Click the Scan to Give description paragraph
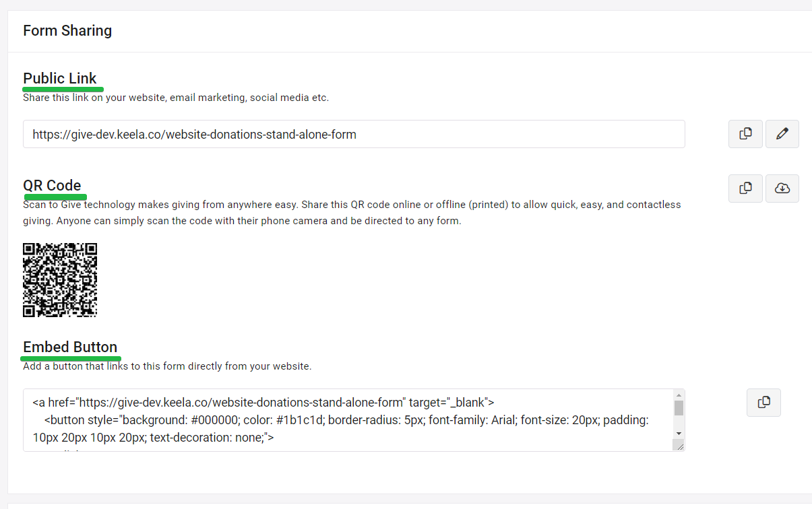The image size is (812, 509). [352, 213]
